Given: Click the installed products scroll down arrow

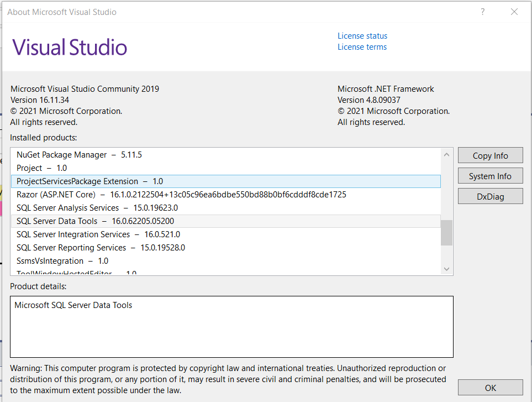Looking at the screenshot, I should point(446,269).
